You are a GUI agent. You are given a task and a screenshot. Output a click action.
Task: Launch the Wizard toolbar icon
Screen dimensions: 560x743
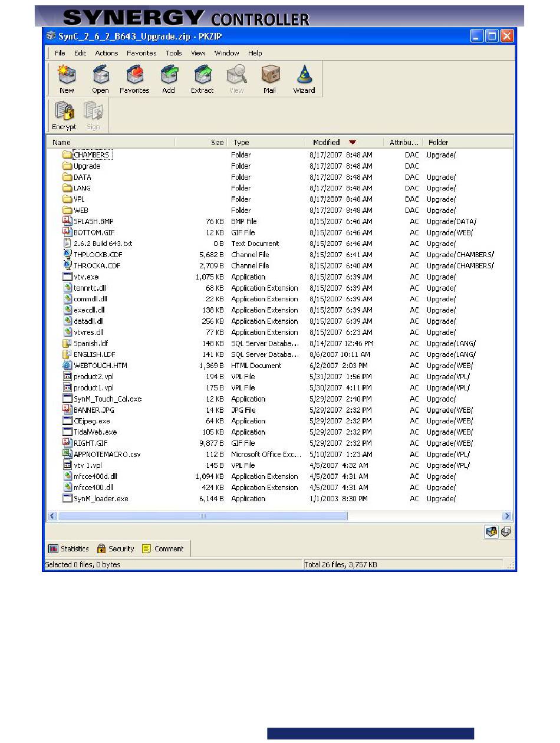[304, 75]
